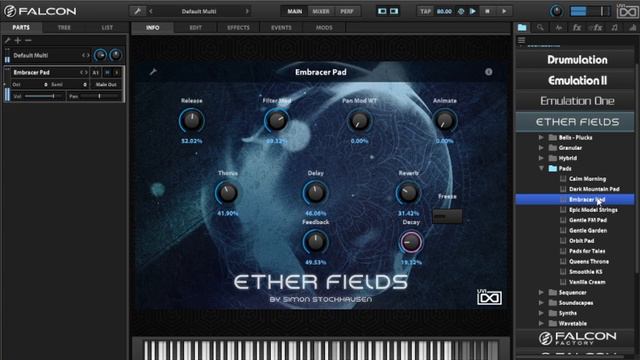This screenshot has width=640, height=360.
Task: Select the Falcon Factory library
Action: pos(576,338)
